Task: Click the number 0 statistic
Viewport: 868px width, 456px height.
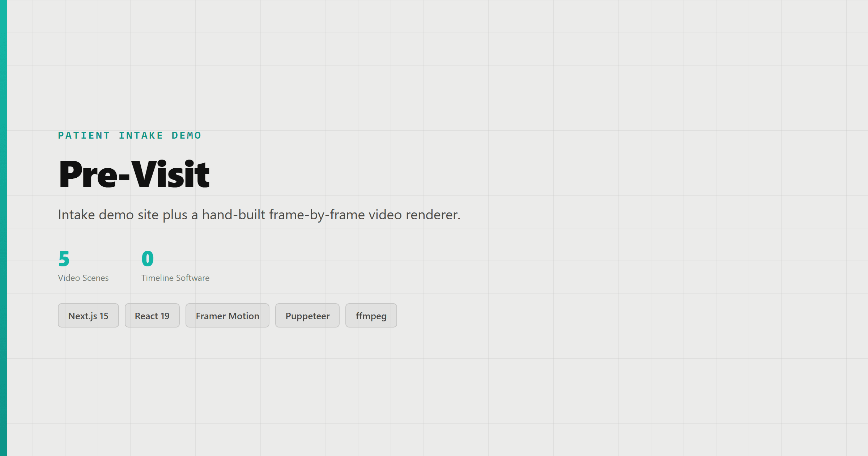Action: tap(148, 259)
